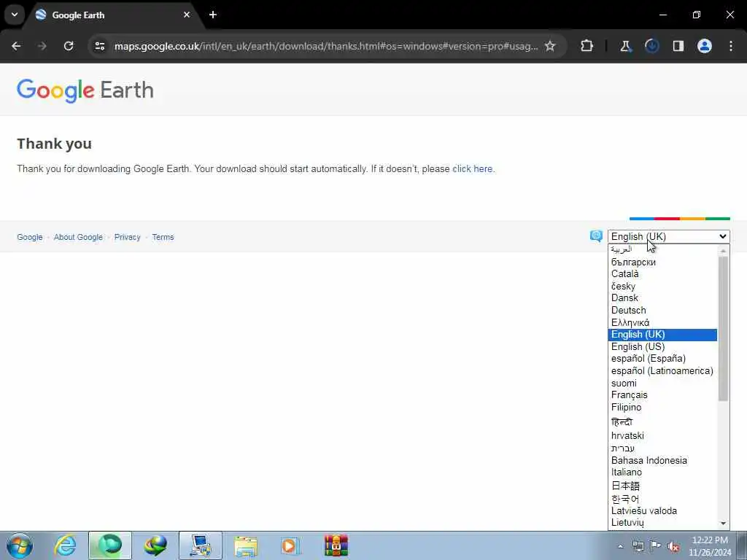747x560 pixels.
Task: Bookmark this page with star icon
Action: (550, 46)
